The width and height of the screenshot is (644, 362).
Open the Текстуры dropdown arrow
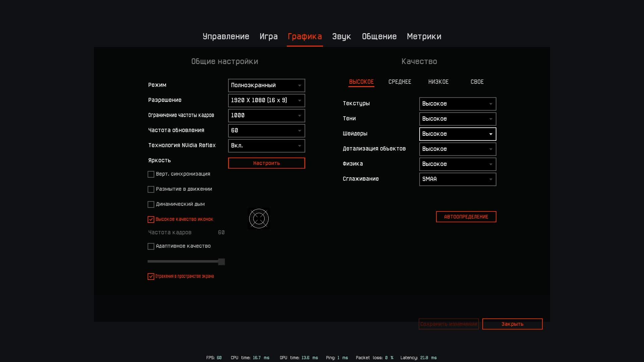(x=491, y=104)
